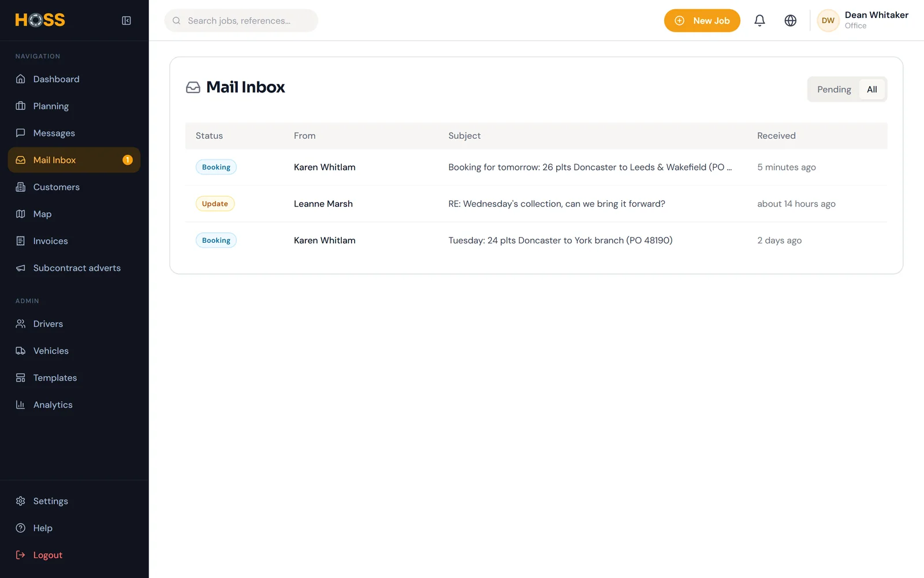
Task: Click the Logout arrow icon
Action: click(21, 555)
